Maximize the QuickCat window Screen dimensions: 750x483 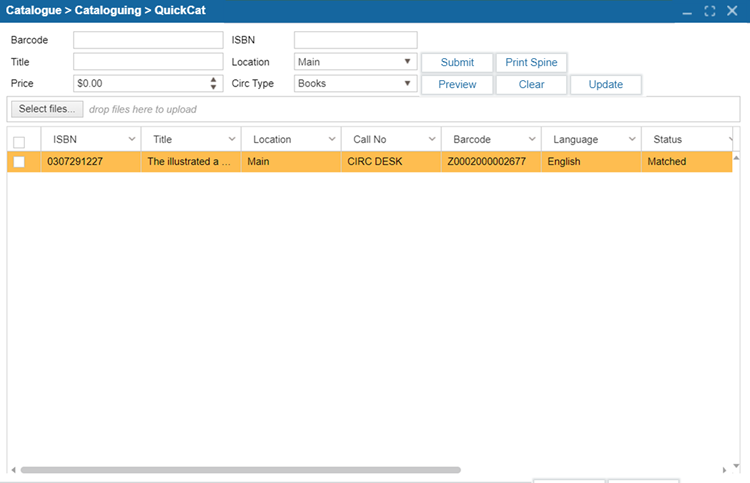point(710,11)
